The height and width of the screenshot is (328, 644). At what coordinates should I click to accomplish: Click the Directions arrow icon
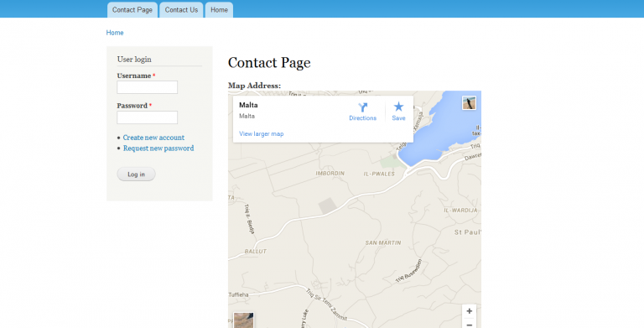[x=362, y=107]
